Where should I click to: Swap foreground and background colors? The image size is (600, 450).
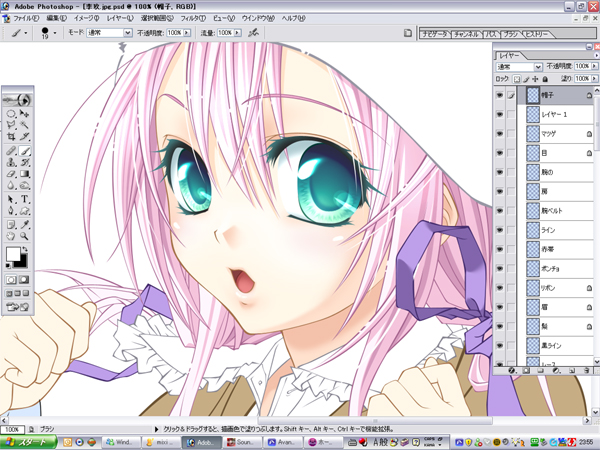25,249
